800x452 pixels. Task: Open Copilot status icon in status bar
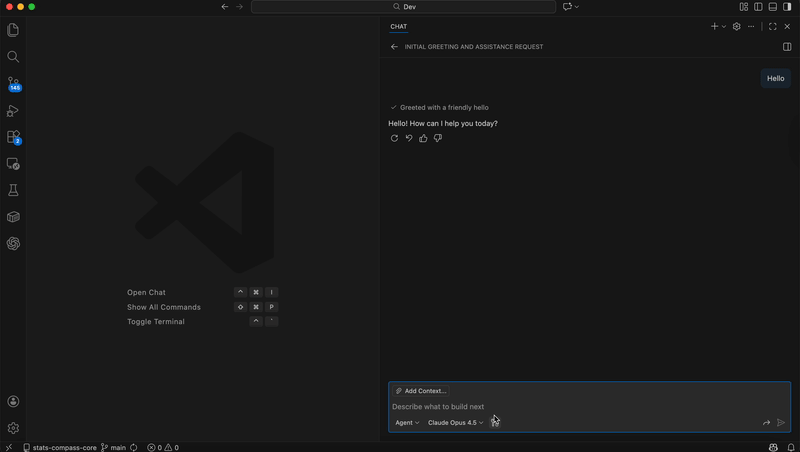click(773, 447)
